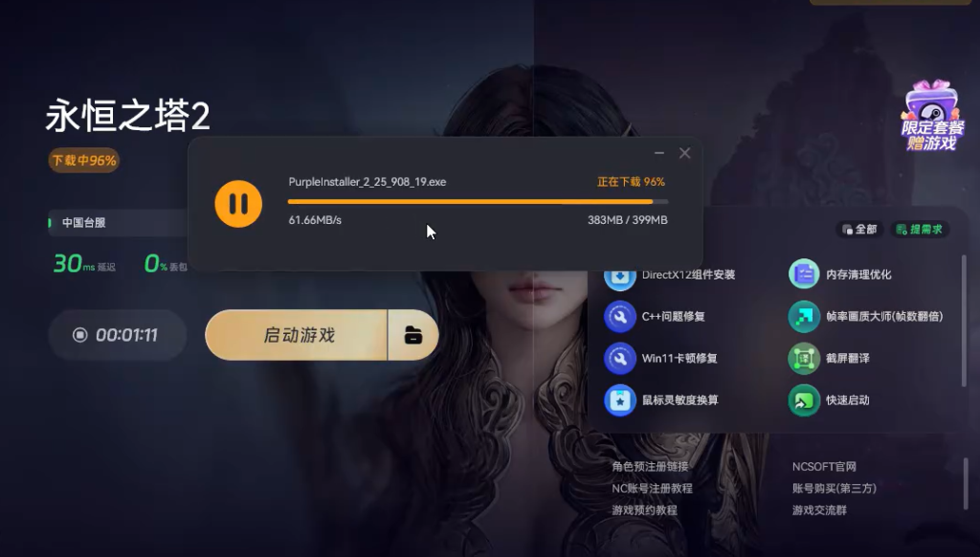Screen dimensions: 980x557
Task: Open the folder icon beside 启动游戏
Action: [x=413, y=335]
